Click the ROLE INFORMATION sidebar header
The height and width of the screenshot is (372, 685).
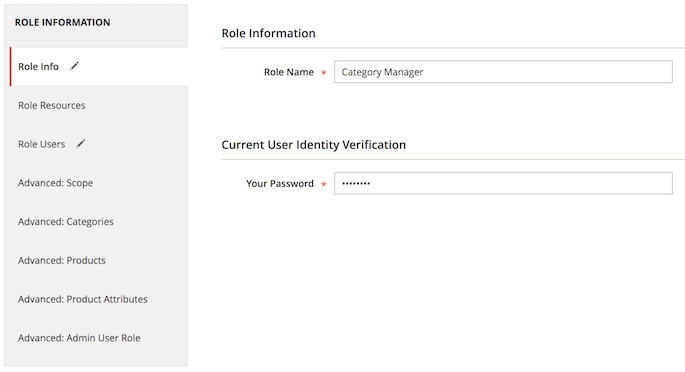(x=62, y=22)
